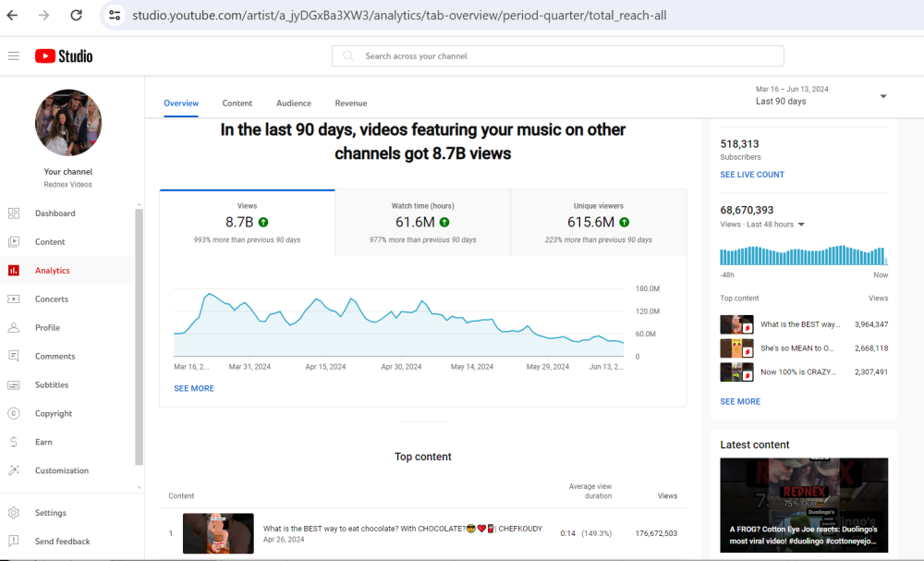Click the 68,670,393 realtime views number

(747, 210)
